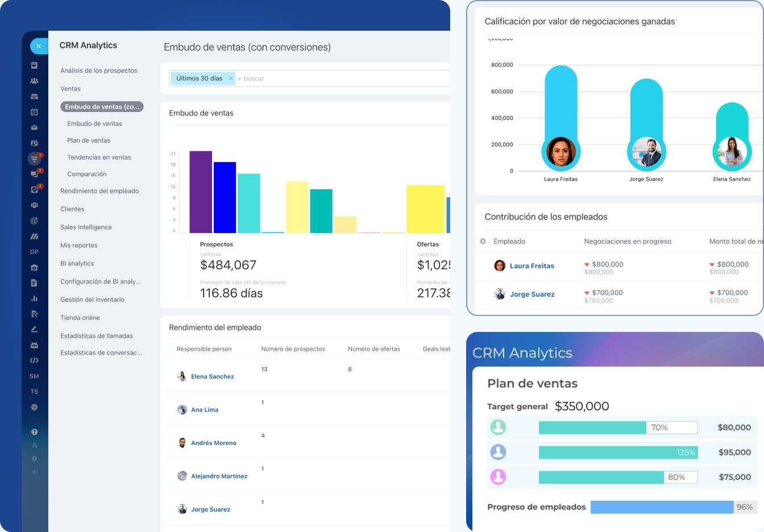This screenshot has height=532, width=764.
Task: Open Jorge Suarez link in Contribución table
Action: click(x=532, y=294)
